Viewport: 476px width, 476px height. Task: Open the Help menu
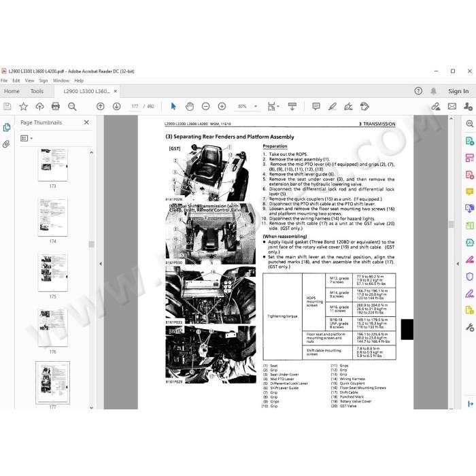click(79, 80)
